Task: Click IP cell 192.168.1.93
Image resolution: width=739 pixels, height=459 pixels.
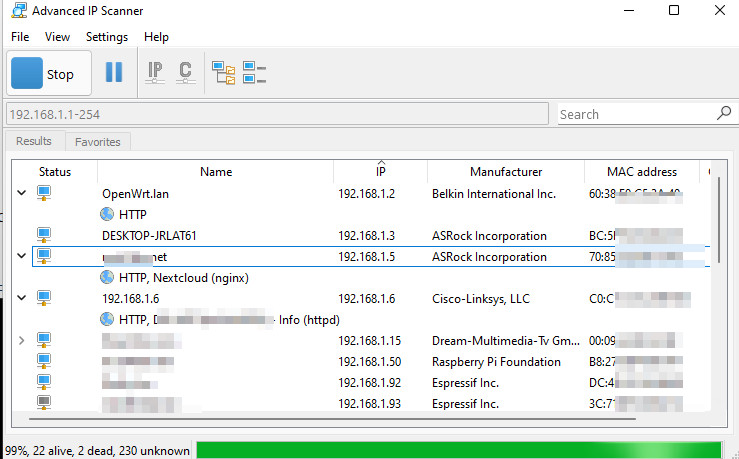Action: (370, 404)
